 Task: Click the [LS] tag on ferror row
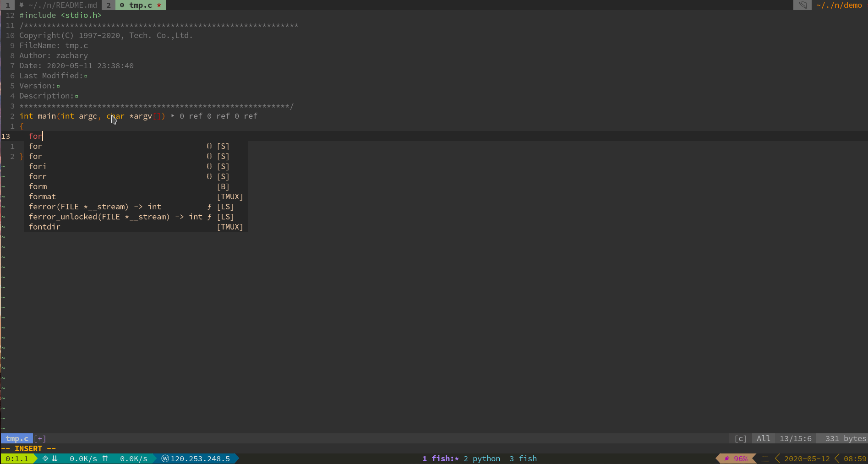pos(225,207)
